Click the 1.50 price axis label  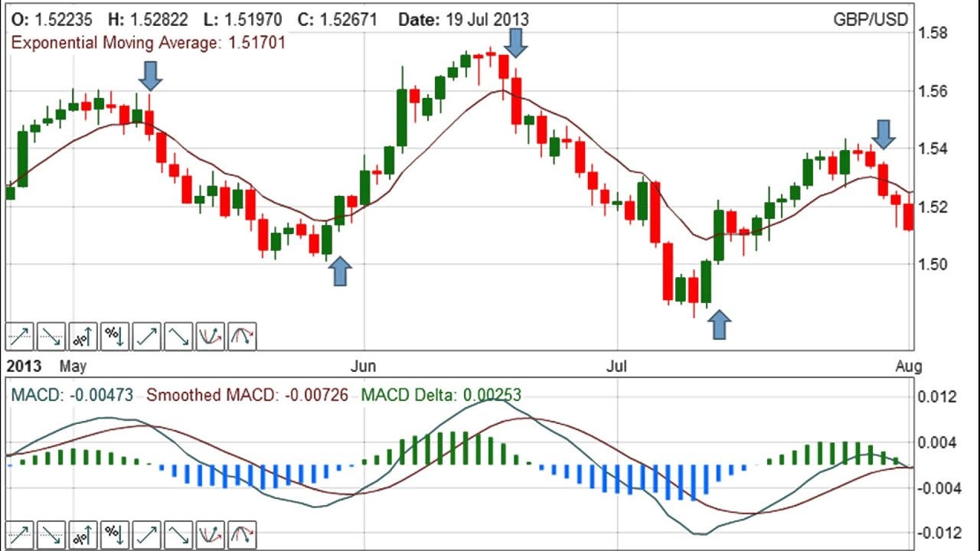tap(933, 264)
